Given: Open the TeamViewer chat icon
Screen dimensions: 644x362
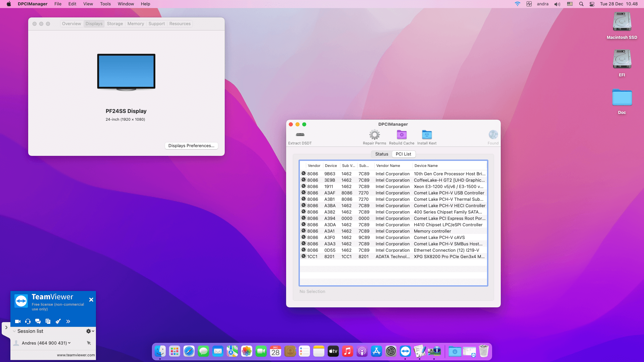Looking at the screenshot, I should [38, 321].
